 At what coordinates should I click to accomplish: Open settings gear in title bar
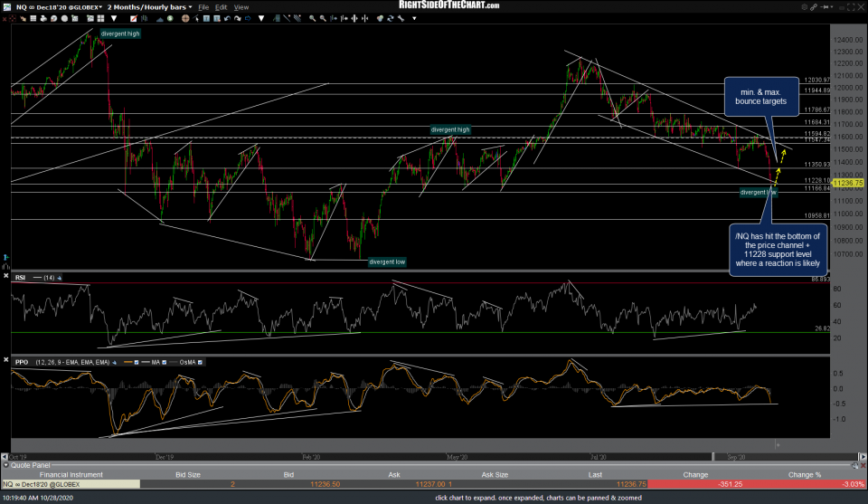click(805, 7)
